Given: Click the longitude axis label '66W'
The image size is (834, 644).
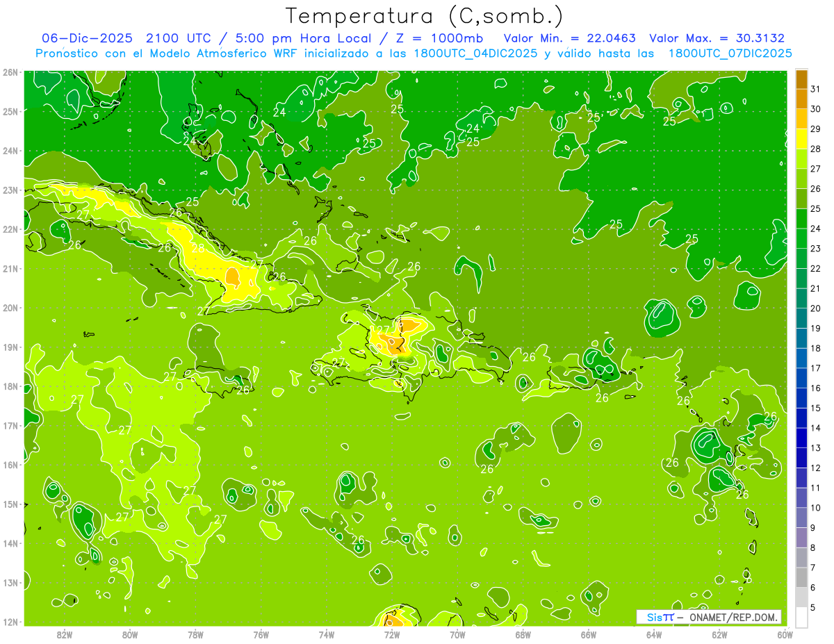Looking at the screenshot, I should click(589, 634).
